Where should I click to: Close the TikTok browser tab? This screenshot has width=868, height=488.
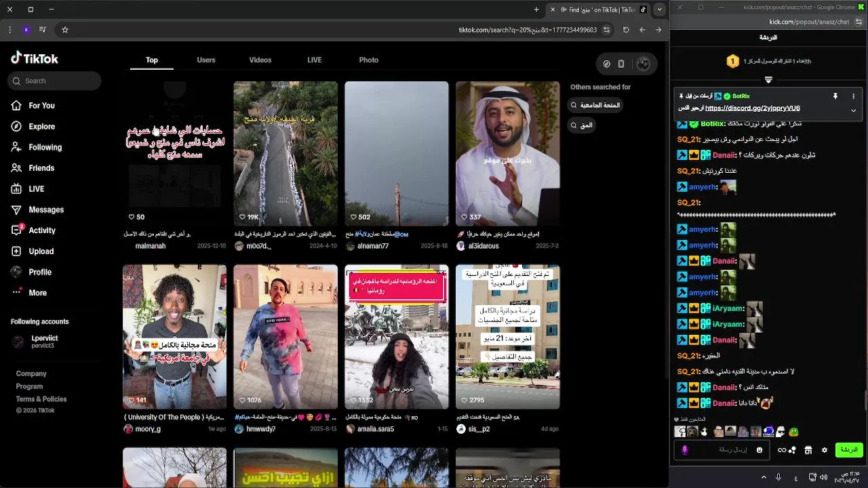[553, 9]
